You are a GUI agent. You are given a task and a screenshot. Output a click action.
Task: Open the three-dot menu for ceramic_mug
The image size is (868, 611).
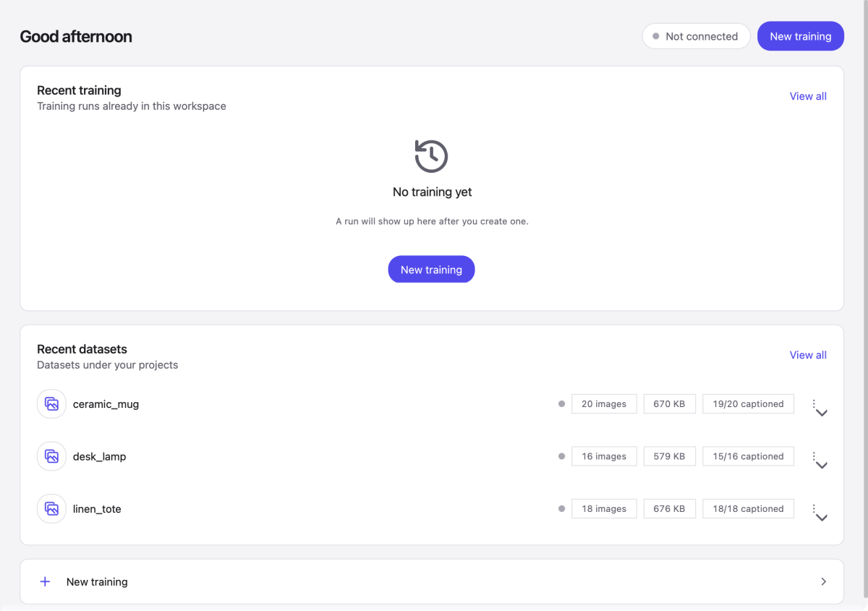click(814, 404)
